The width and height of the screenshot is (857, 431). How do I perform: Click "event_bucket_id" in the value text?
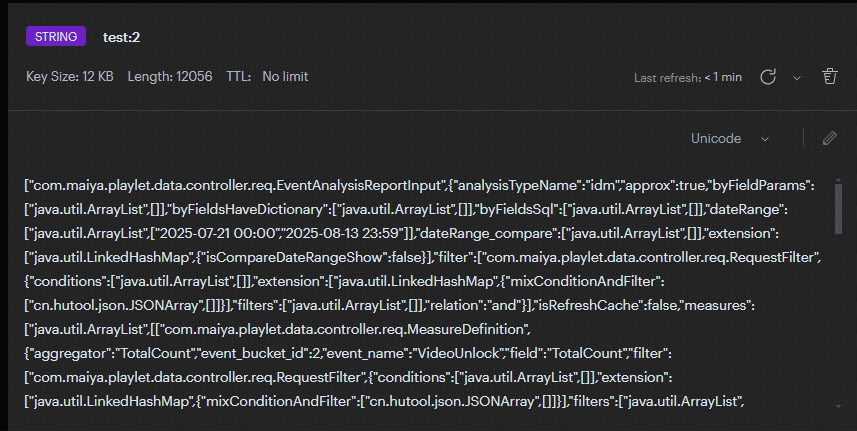pos(256,353)
